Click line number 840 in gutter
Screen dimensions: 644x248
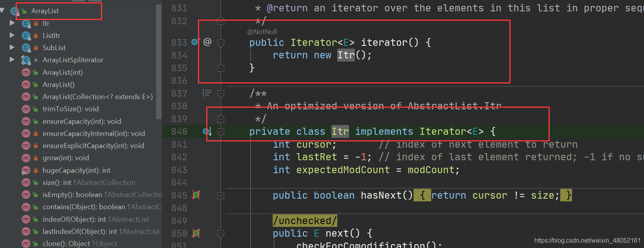pos(179,132)
